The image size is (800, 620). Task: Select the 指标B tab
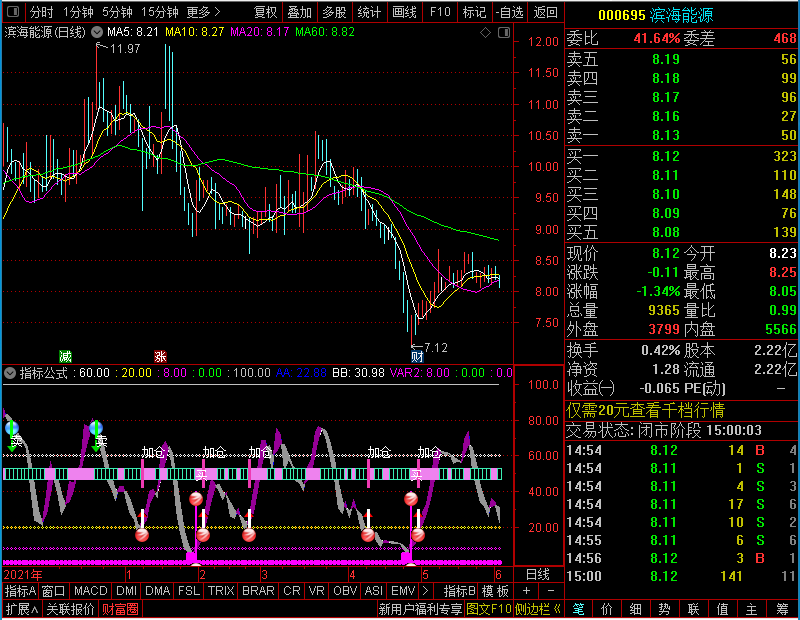pos(460,591)
